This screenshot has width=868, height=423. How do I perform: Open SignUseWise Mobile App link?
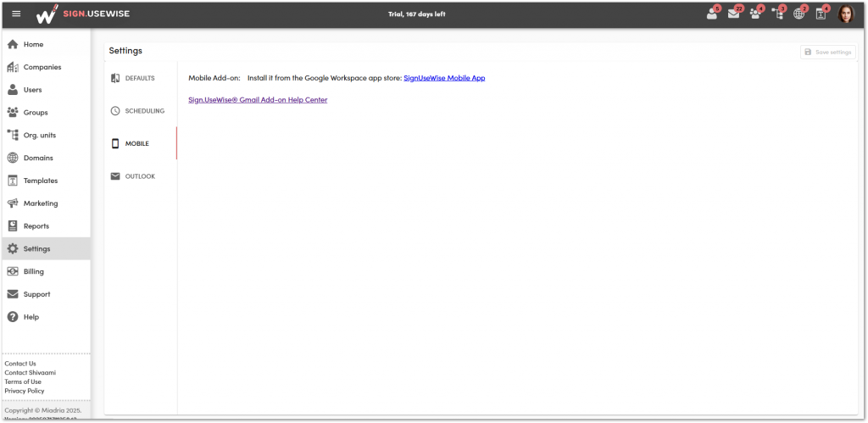tap(444, 78)
